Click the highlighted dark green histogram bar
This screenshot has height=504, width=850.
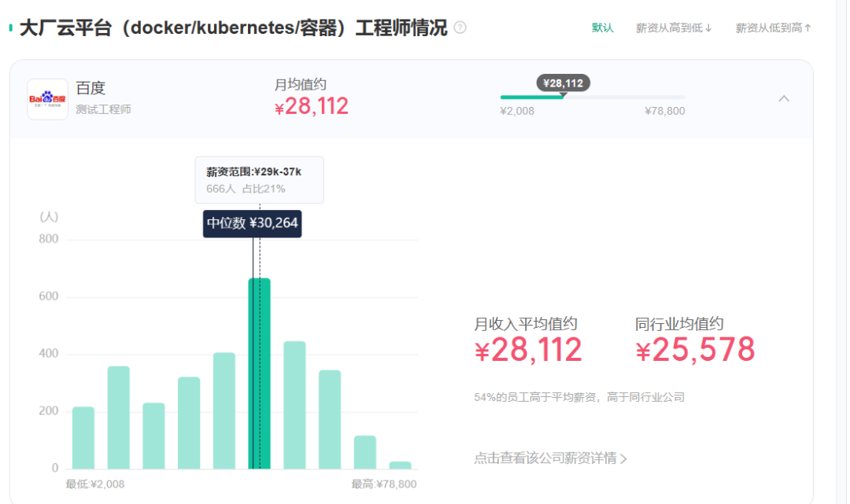259,373
